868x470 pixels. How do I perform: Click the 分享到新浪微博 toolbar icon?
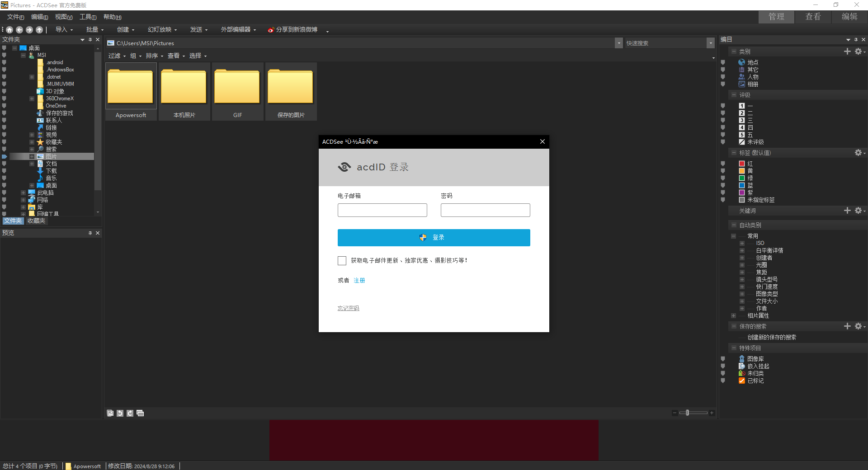pos(271,29)
